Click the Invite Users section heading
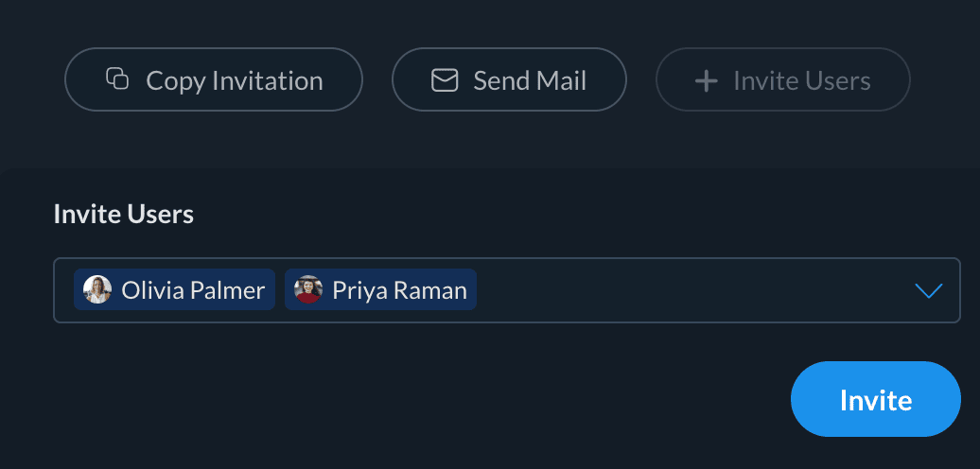 point(123,214)
